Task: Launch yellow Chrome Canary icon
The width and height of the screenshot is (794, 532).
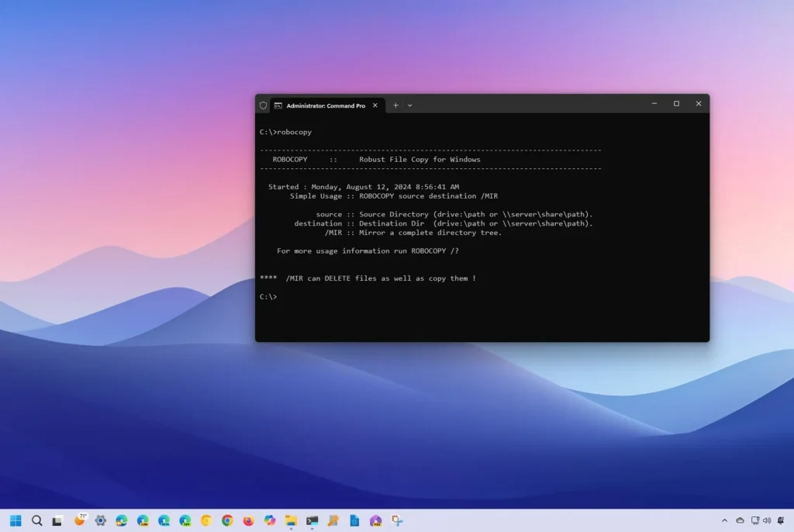Action: pyautogui.click(x=206, y=520)
